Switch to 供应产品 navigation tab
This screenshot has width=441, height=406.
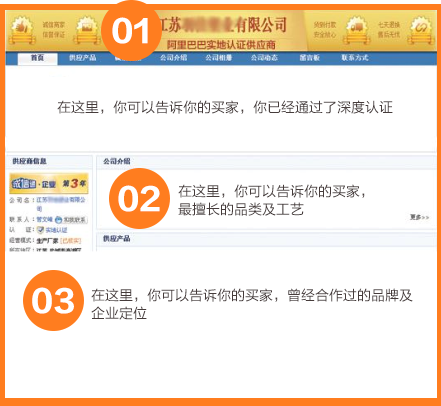tap(82, 58)
